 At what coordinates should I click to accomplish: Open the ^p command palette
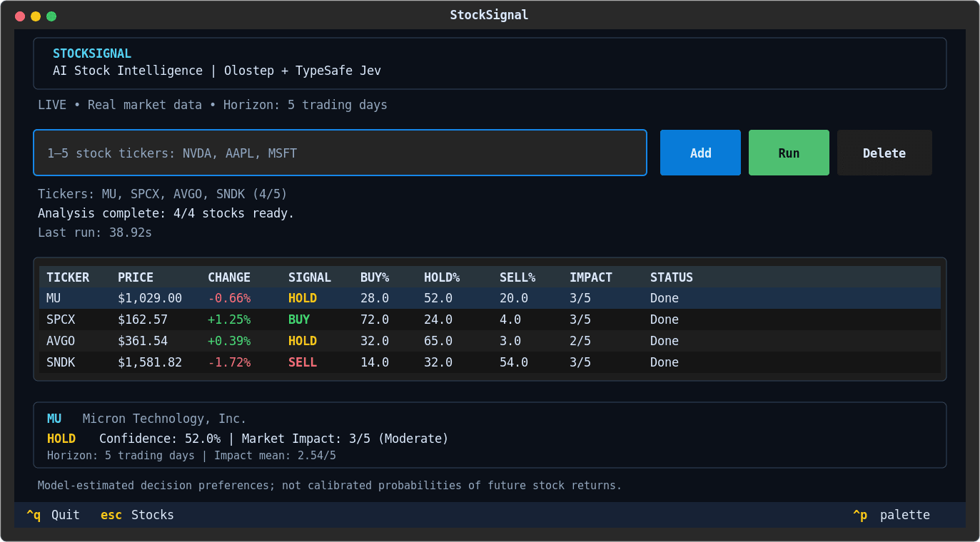point(891,515)
